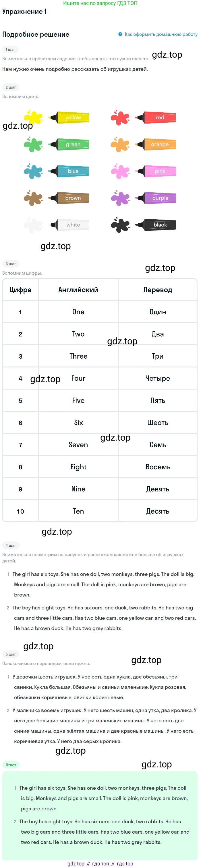The width and height of the screenshot is (201, 868).
Task: Click the 'Seven' cell in numbers table
Action: coord(78,445)
